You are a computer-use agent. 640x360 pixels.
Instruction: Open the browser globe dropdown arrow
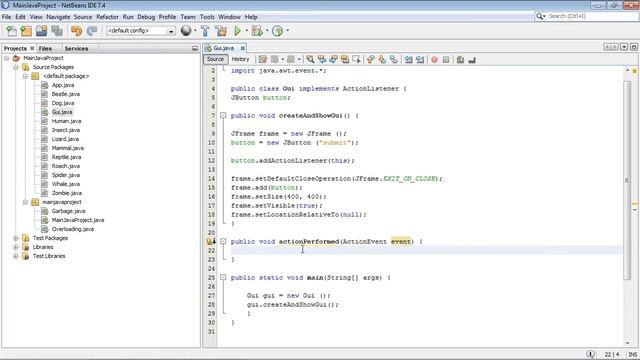point(195,31)
